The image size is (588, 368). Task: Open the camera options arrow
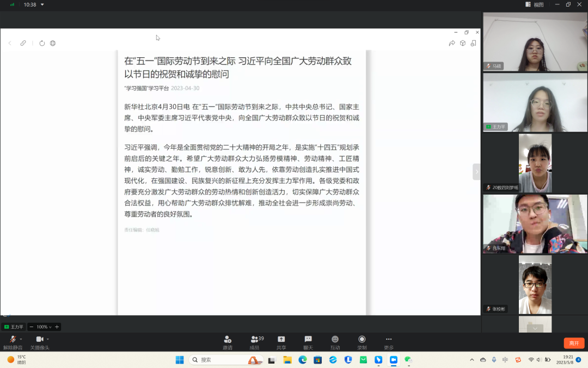point(48,339)
